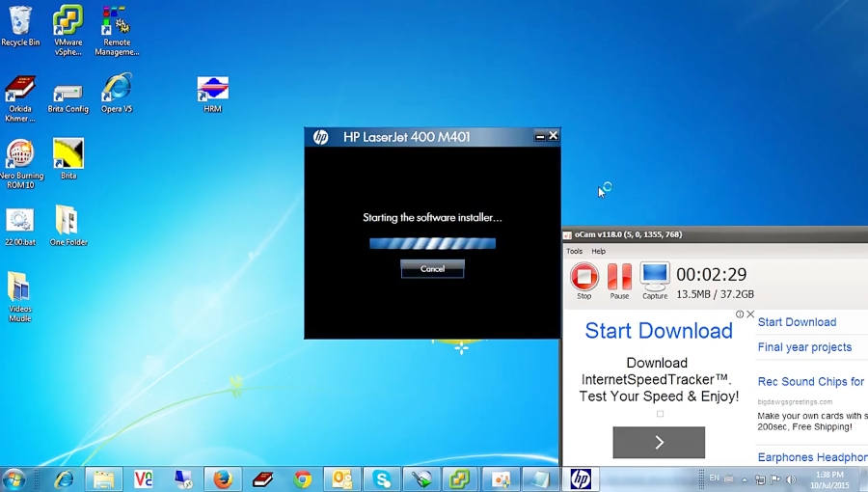
Task: Open the Earphones Headphones link
Action: point(812,457)
